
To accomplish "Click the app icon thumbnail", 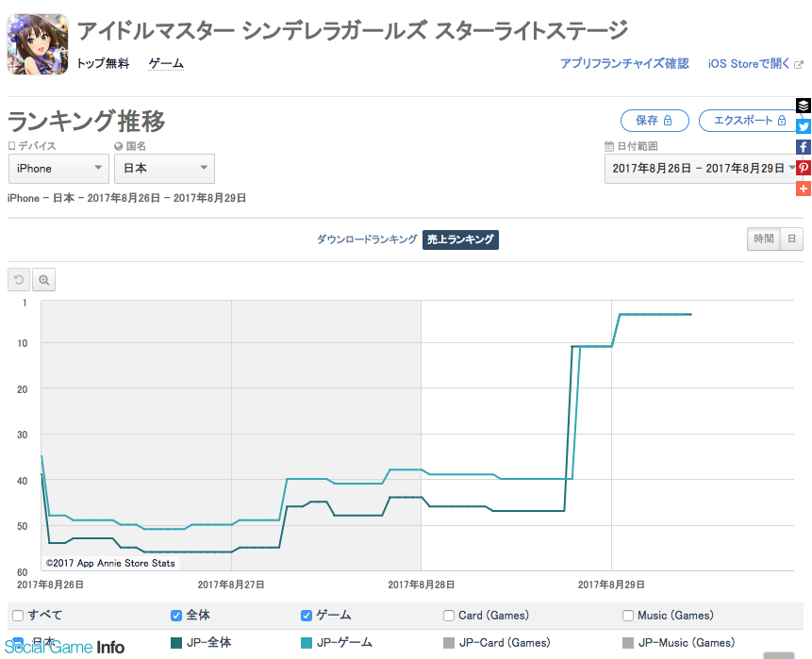I will coord(38,44).
